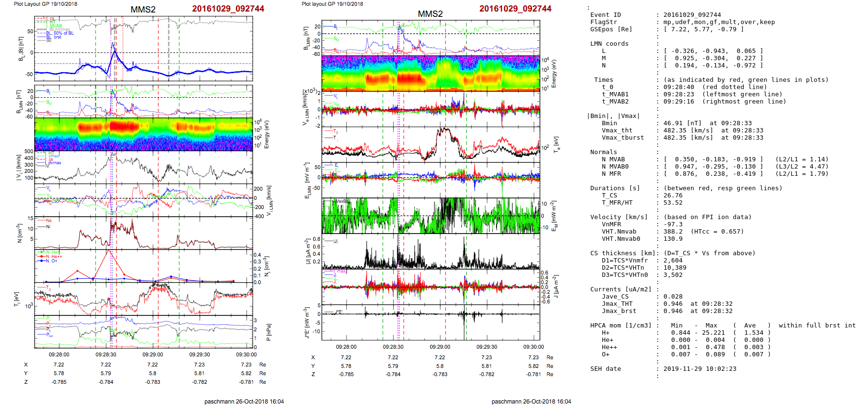Click the MMS2 title above the middle plot
The height and width of the screenshot is (405, 868).
click(430, 14)
